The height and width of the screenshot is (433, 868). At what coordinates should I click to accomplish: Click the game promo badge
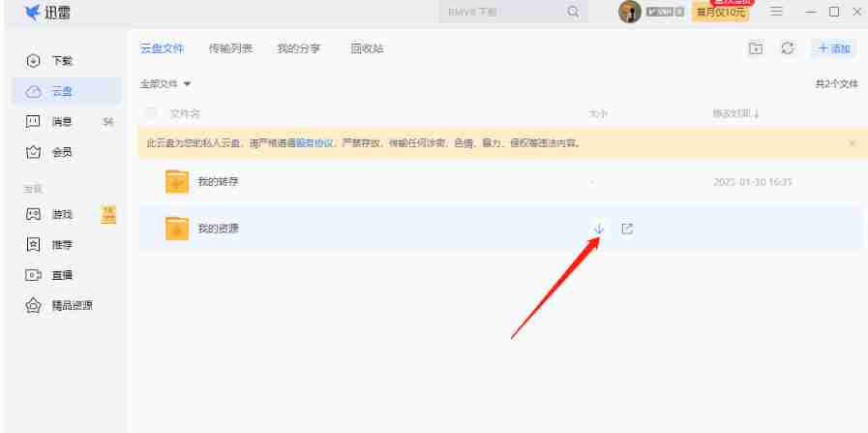pos(108,214)
